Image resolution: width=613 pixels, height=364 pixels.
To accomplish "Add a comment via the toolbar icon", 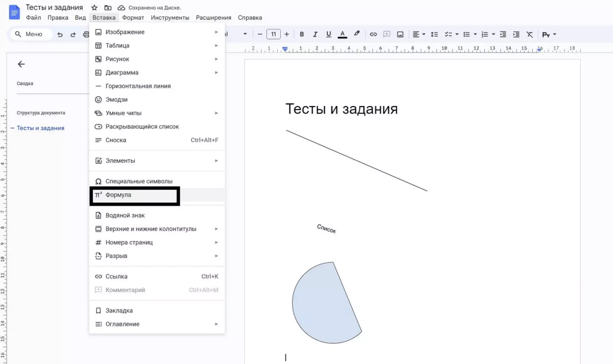I will click(386, 34).
